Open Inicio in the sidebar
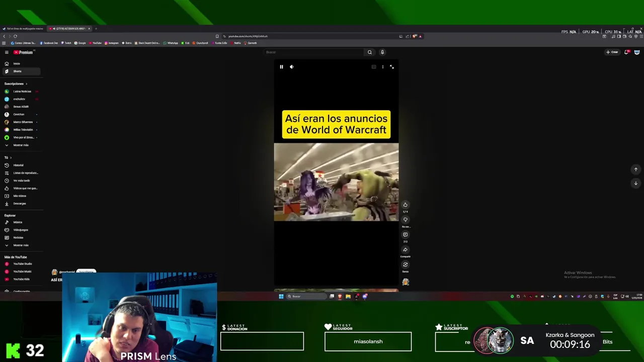Image resolution: width=644 pixels, height=362 pixels. click(x=20, y=64)
